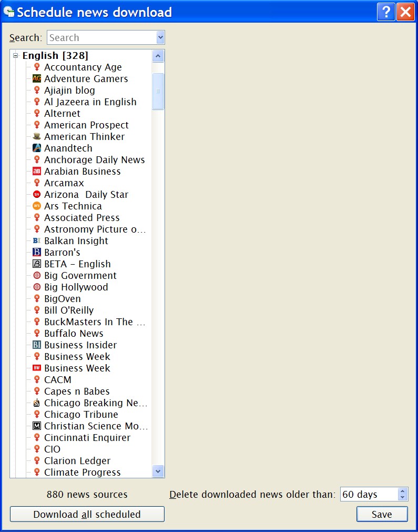Viewport: 418px width, 532px height.
Task: Click the news list scrollbar thumb
Action: pyautogui.click(x=158, y=91)
